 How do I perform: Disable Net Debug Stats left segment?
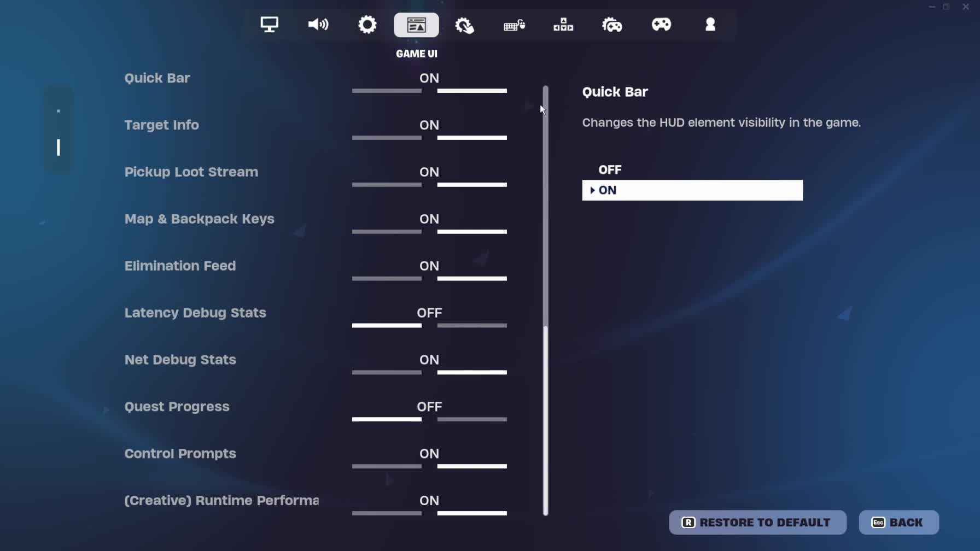coord(387,373)
